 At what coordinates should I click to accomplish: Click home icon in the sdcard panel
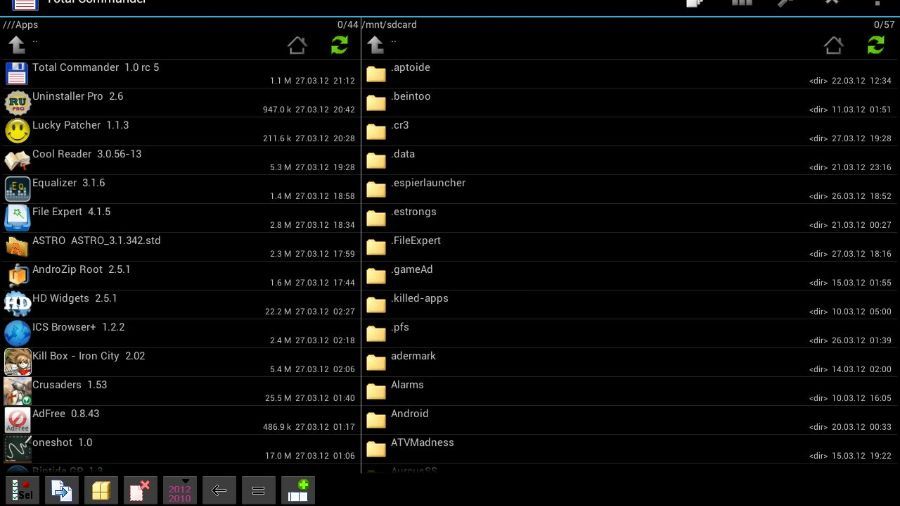click(833, 45)
